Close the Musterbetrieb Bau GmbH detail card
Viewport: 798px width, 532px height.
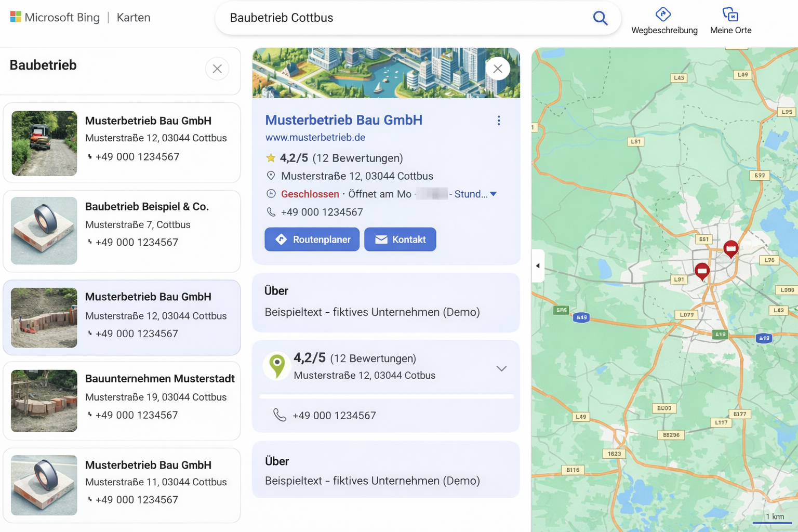pos(498,69)
